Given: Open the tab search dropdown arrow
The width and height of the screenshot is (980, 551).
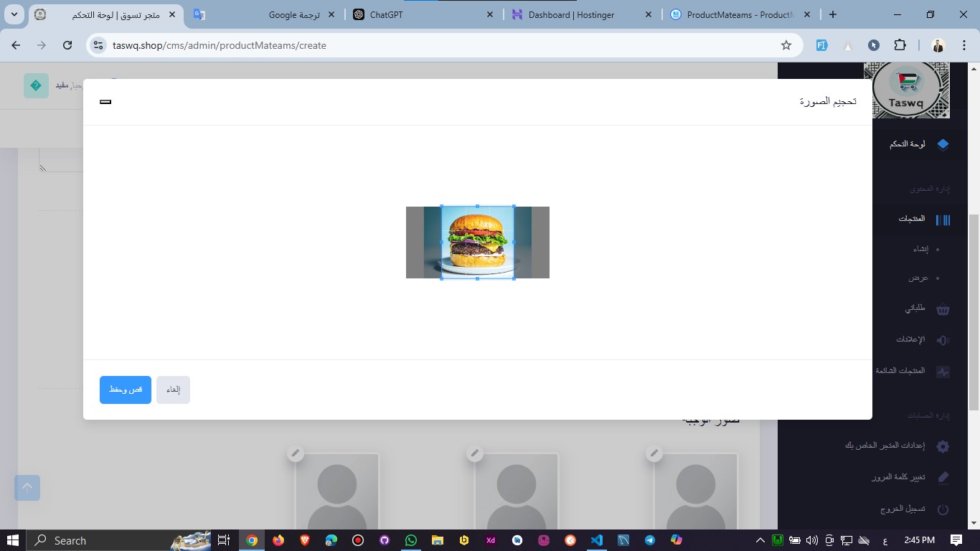Looking at the screenshot, I should coord(14,14).
